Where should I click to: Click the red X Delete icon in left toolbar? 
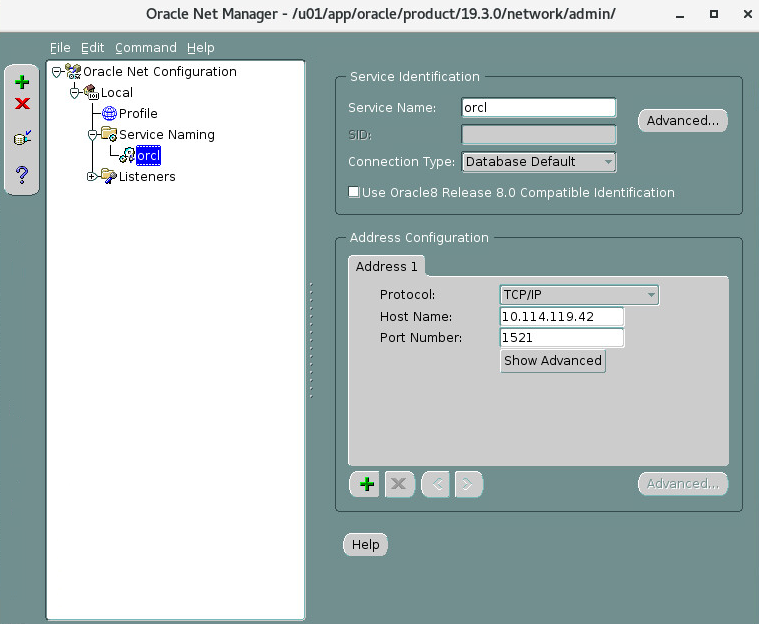[22, 103]
